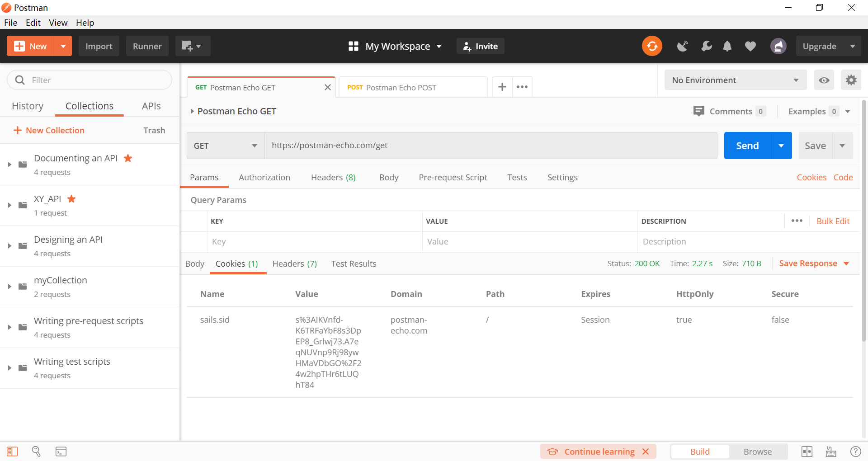
Task: Open the Comments speech bubble icon
Action: [698, 111]
